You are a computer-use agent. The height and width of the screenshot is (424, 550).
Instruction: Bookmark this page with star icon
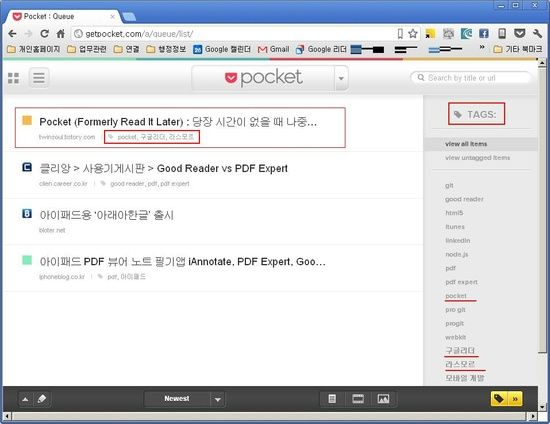[413, 34]
